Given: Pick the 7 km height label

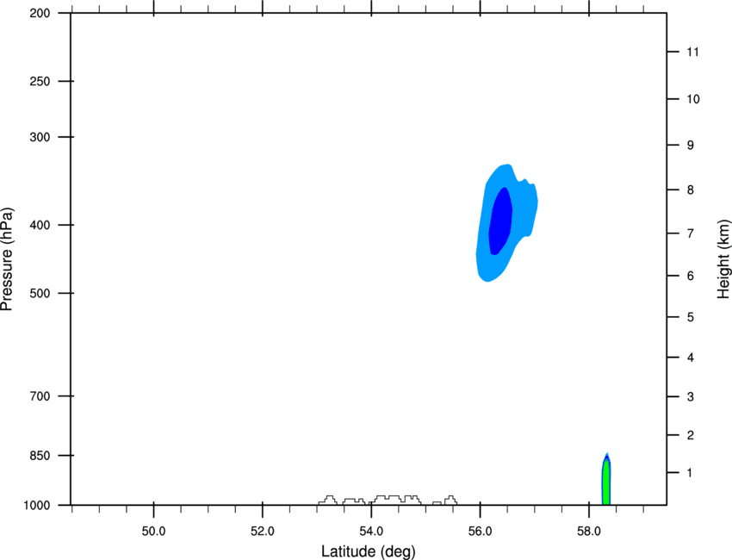Looking at the screenshot, I should (691, 233).
